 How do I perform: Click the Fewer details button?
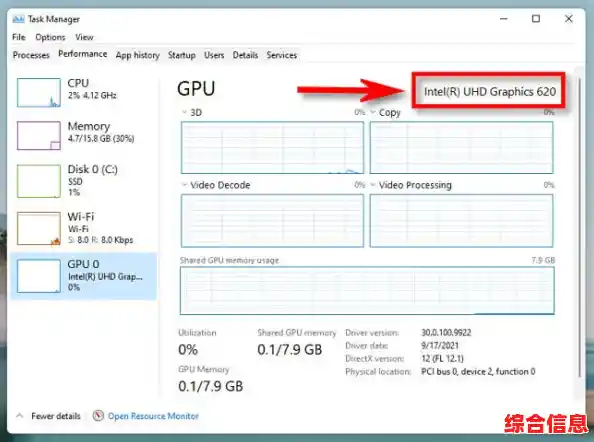(56, 416)
